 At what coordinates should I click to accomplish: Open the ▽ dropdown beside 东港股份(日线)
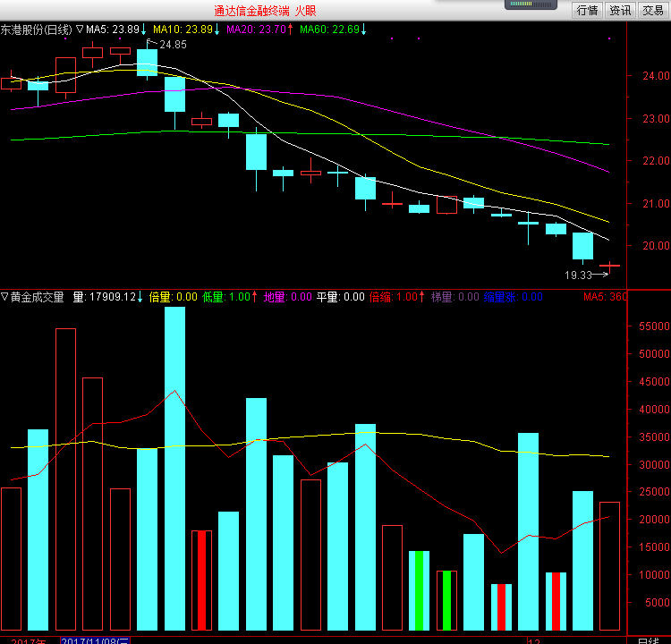point(80,30)
